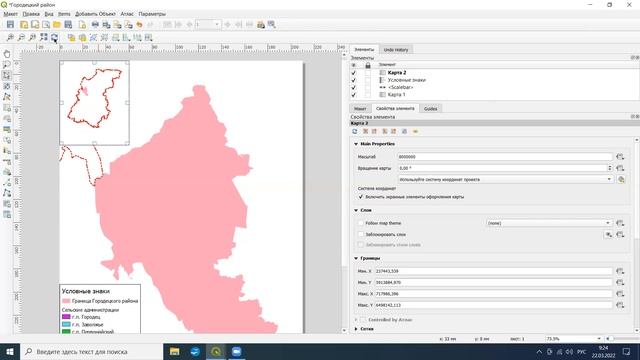Zoom in on the layout
The image size is (640, 360).
pyautogui.click(x=10, y=38)
